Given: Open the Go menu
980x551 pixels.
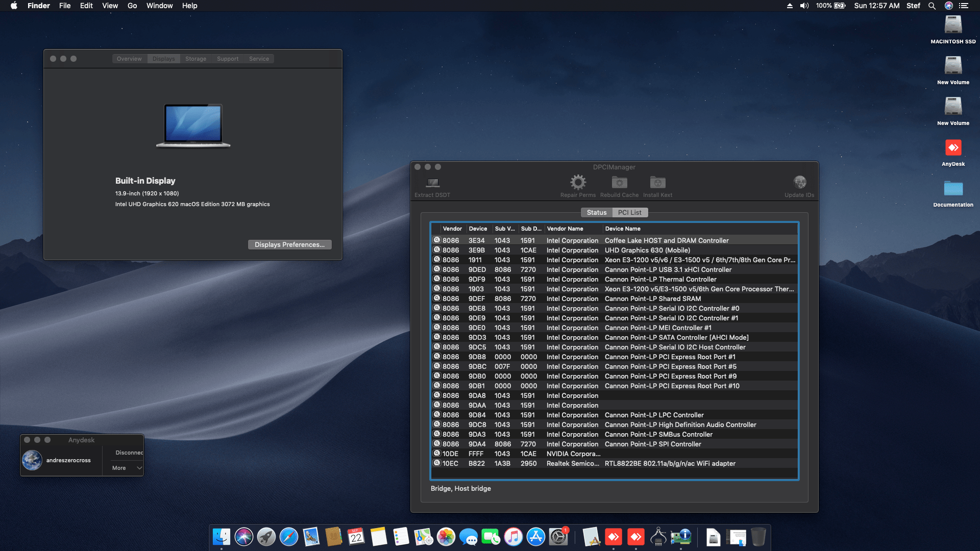Looking at the screenshot, I should (x=132, y=6).
